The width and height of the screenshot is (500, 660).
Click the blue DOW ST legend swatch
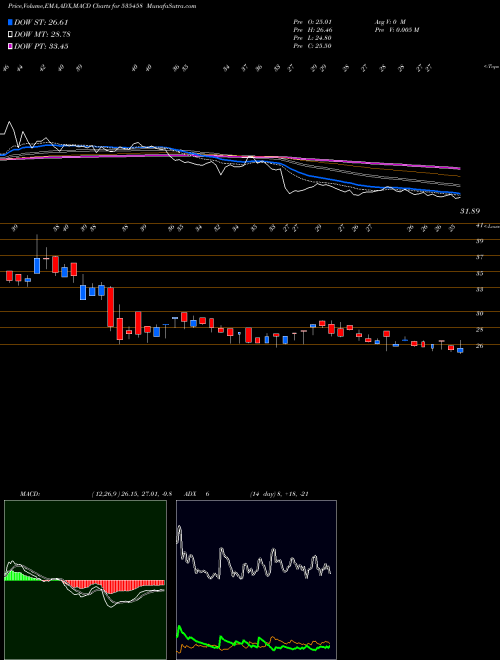coord(10,22)
